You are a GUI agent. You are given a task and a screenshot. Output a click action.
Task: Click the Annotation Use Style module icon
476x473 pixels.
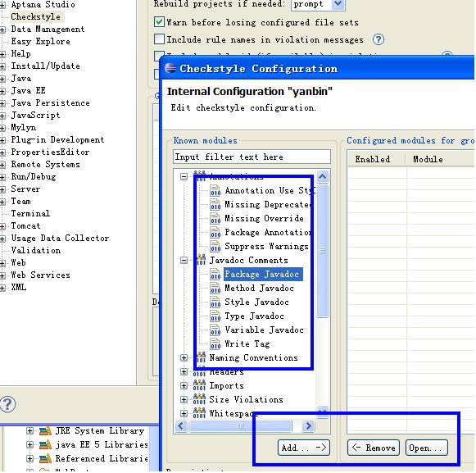(215, 191)
